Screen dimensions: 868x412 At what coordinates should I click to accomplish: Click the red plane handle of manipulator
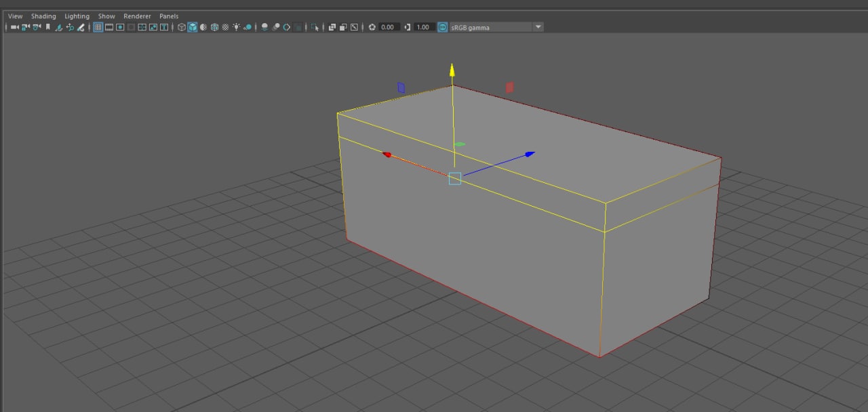click(510, 87)
